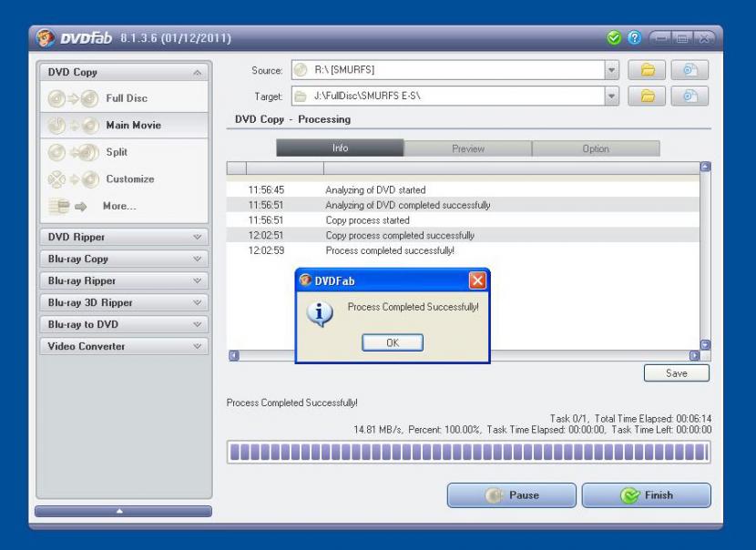Expand the Blu-ray Copy section
The image size is (756, 550).
click(x=197, y=259)
